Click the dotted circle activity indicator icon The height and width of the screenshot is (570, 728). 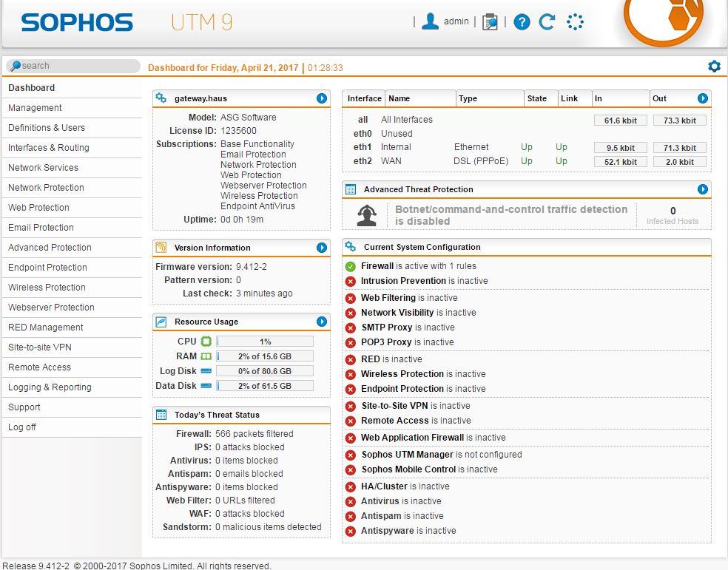coord(575,21)
